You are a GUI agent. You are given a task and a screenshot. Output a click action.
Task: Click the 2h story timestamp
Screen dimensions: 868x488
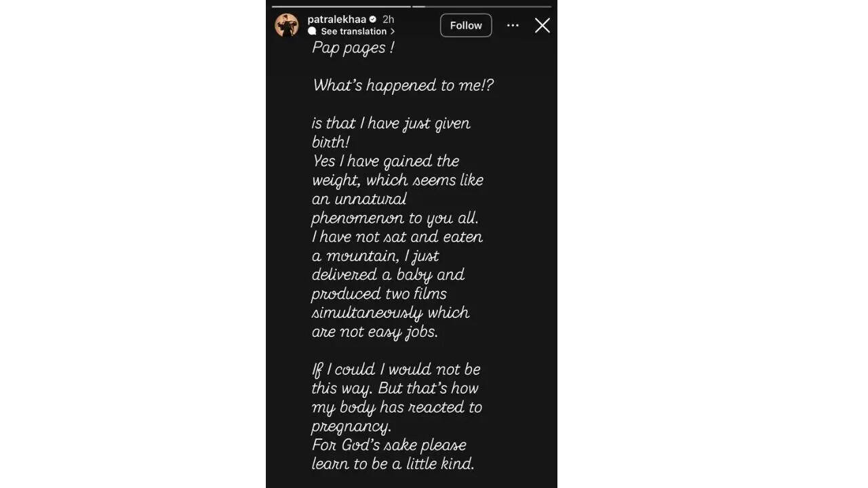click(388, 20)
